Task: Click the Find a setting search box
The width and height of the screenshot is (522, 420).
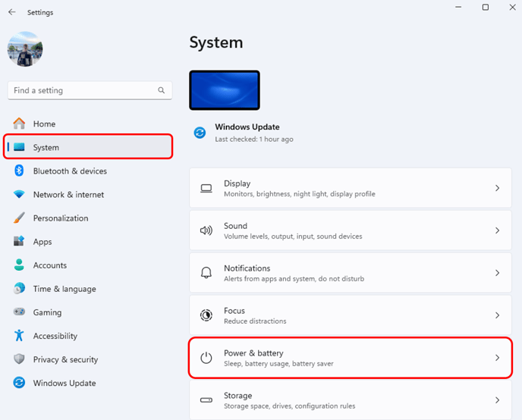Action: (83, 90)
